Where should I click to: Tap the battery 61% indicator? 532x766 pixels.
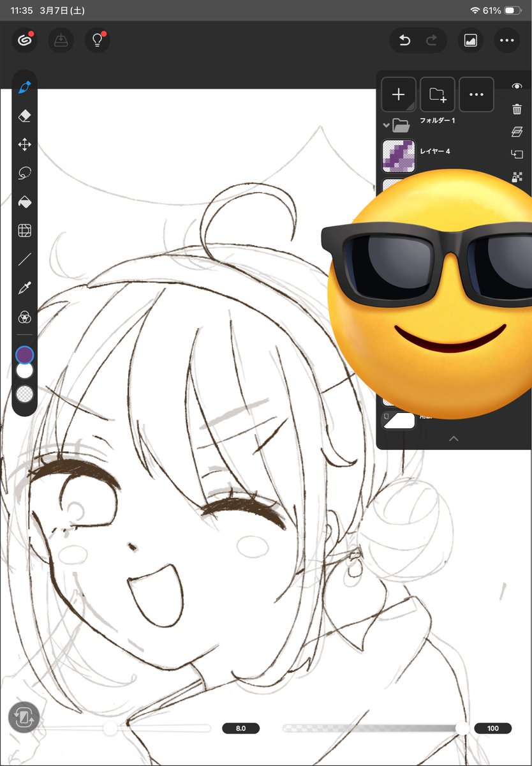[503, 11]
